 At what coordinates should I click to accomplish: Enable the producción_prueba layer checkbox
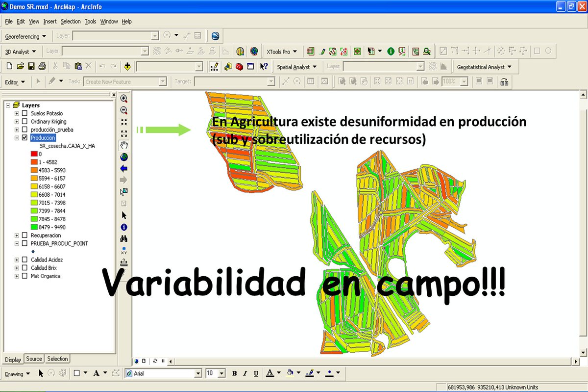point(24,130)
